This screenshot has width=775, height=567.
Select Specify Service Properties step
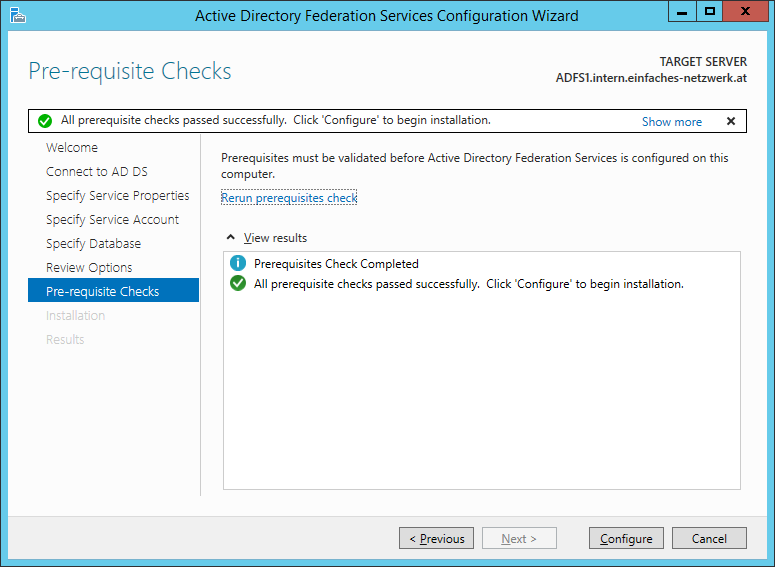click(x=118, y=196)
